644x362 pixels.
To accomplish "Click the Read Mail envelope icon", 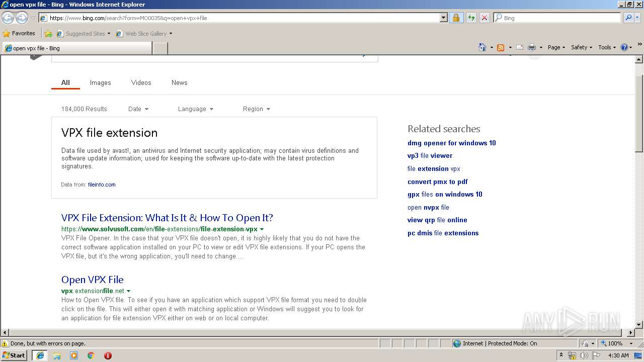I will [520, 47].
